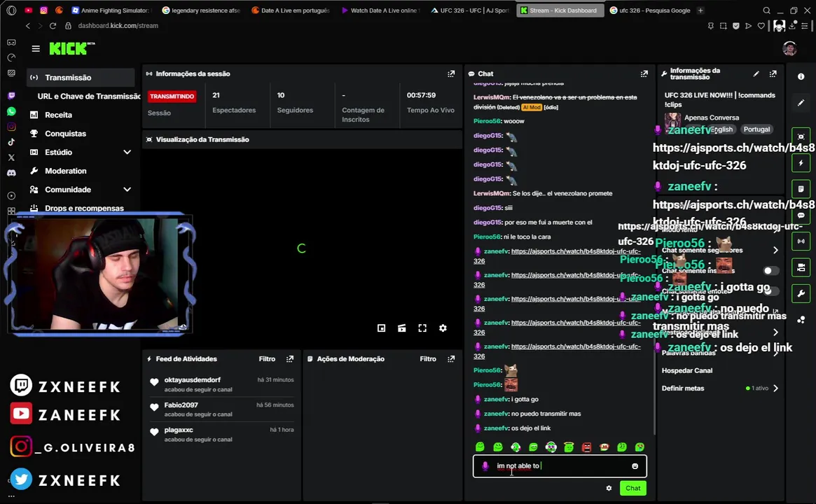
Task: Click the wrench icon in right rail
Action: pyautogui.click(x=801, y=293)
